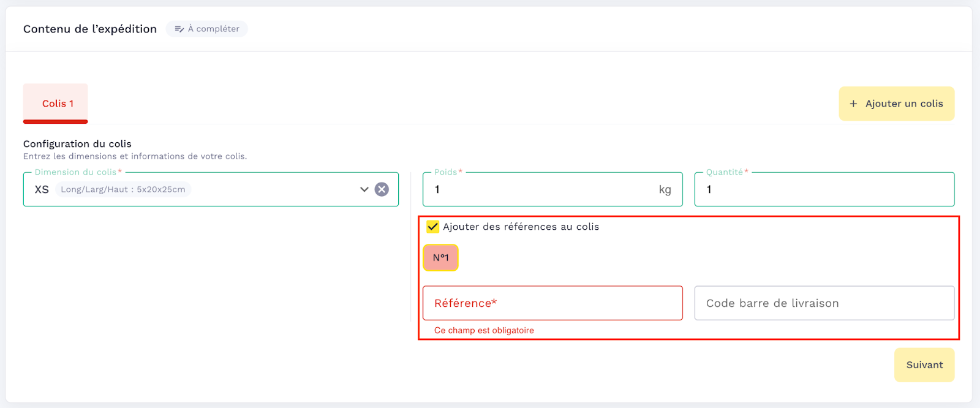Click the À compléter status badge
The width and height of the screenshot is (980, 408).
click(207, 29)
